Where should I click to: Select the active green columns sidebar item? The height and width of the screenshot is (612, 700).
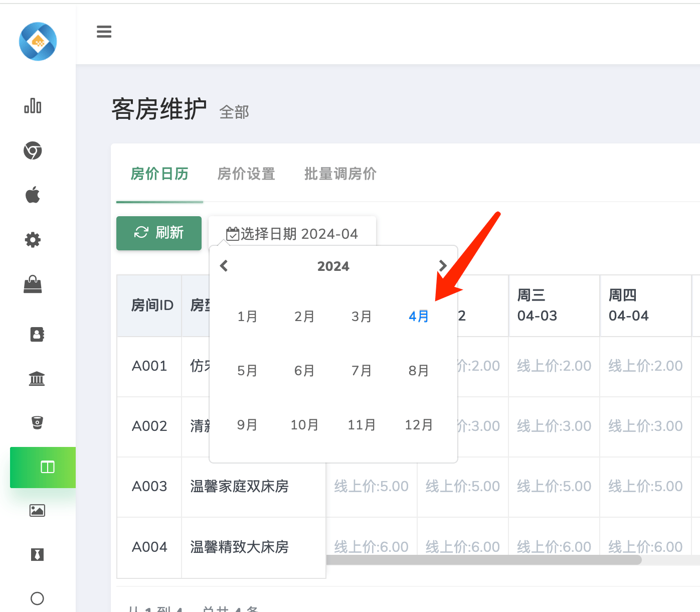[43, 468]
